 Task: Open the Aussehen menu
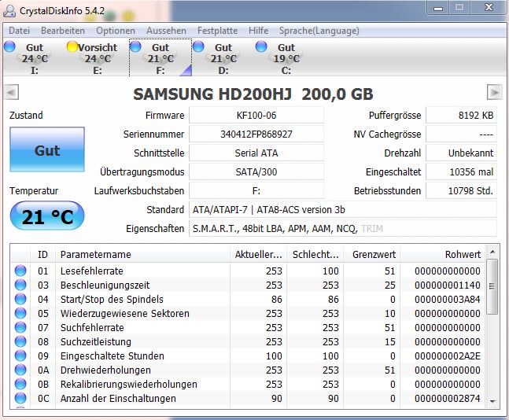(x=166, y=31)
